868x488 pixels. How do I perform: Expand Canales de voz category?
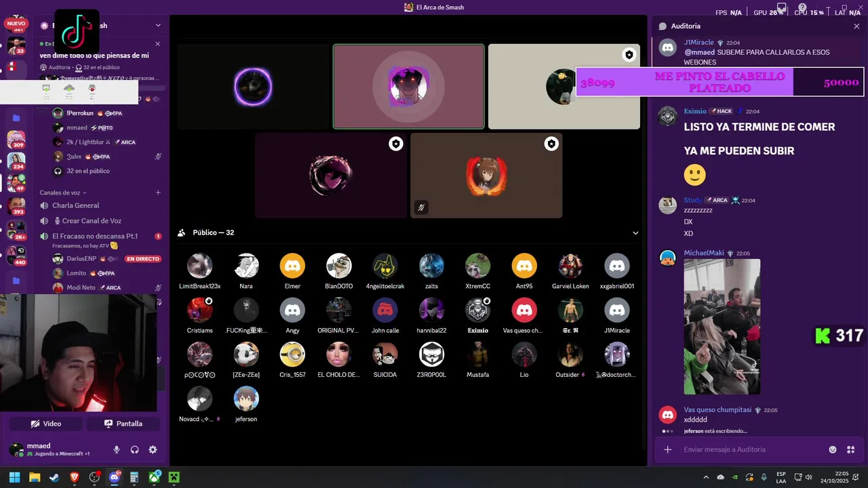62,192
